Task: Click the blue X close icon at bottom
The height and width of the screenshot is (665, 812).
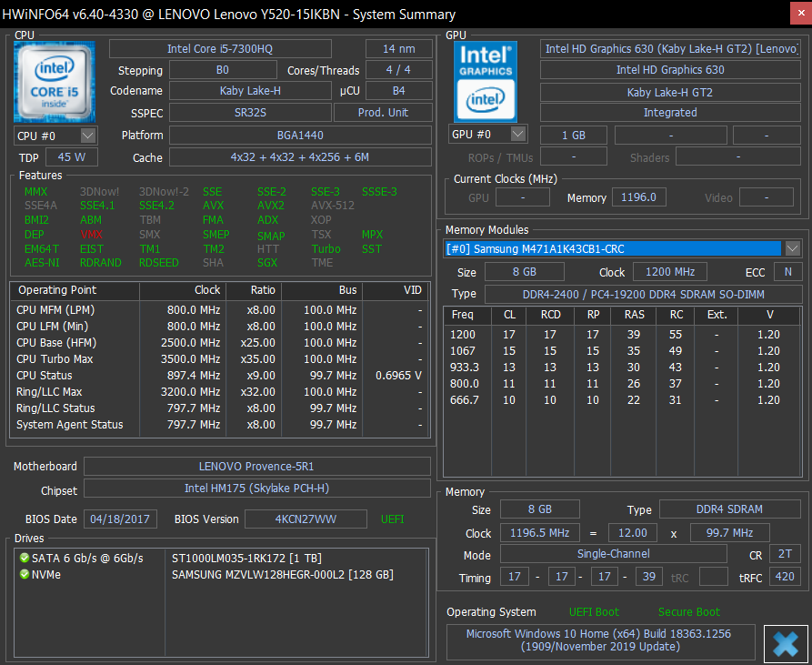Action: 785,644
